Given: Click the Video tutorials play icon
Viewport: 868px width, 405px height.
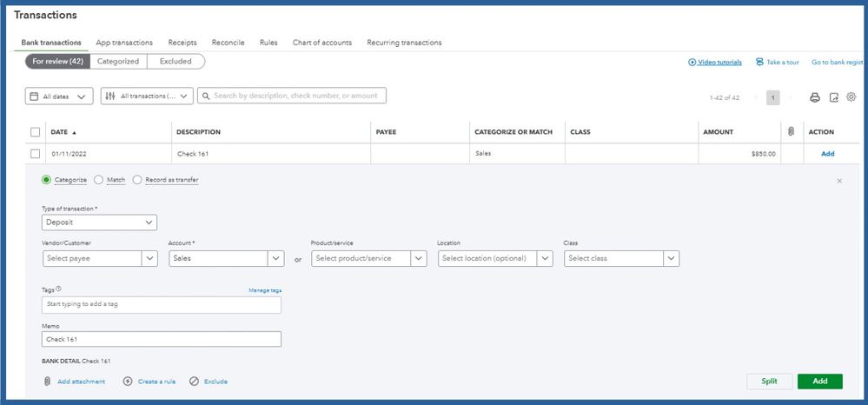Looking at the screenshot, I should click(692, 62).
